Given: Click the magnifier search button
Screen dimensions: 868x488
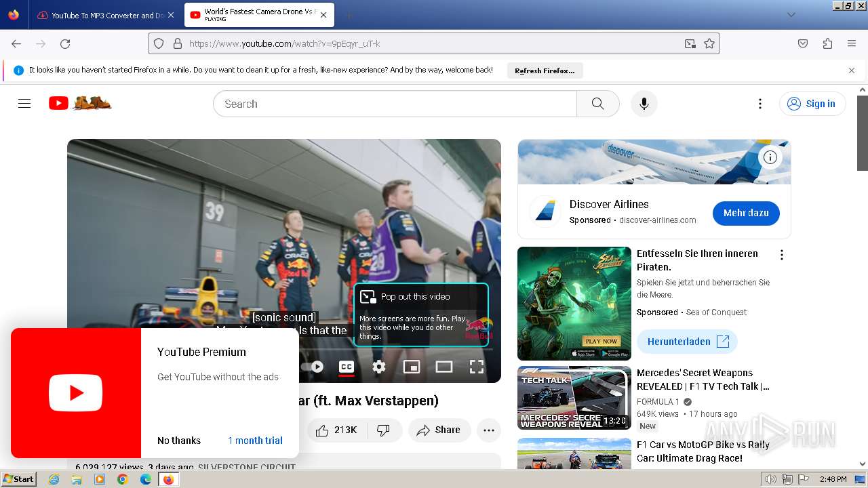Looking at the screenshot, I should pyautogui.click(x=597, y=104).
